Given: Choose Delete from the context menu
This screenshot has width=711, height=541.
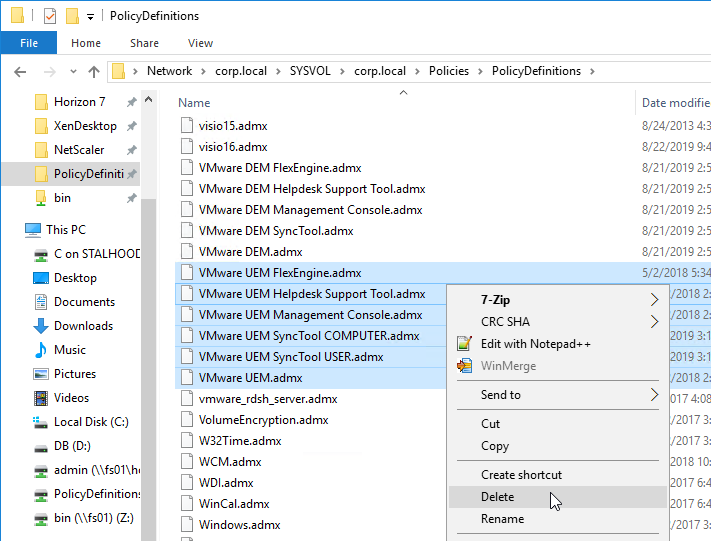Looking at the screenshot, I should click(x=558, y=497).
